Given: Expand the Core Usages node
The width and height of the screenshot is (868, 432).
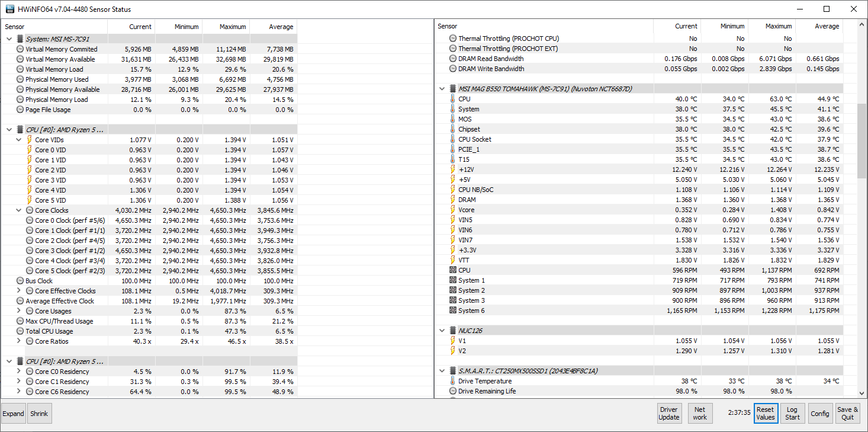Looking at the screenshot, I should (18, 311).
